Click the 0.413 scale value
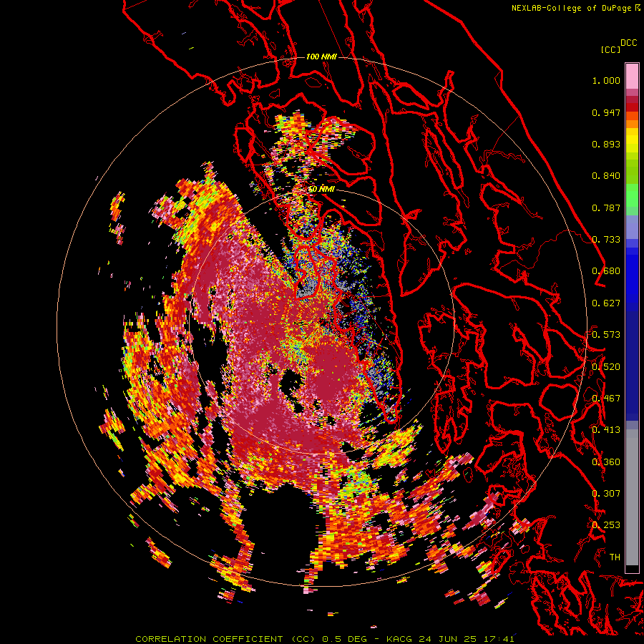644x644 pixels. (x=606, y=430)
